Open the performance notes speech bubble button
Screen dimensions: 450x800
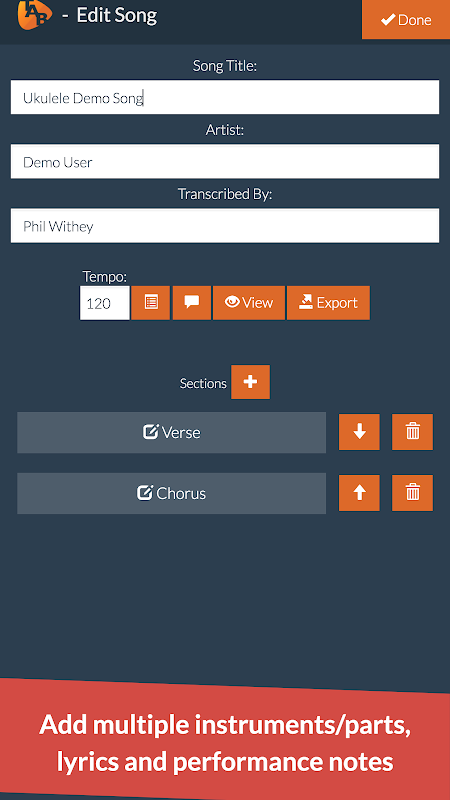(192, 303)
